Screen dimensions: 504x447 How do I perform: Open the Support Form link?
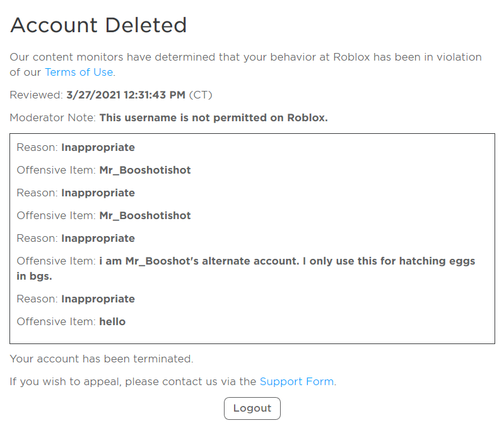point(296,381)
